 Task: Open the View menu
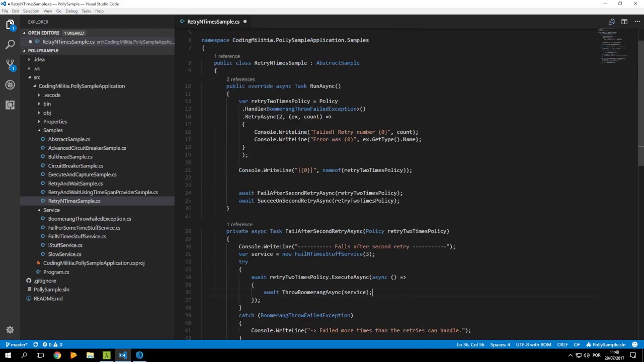tap(48, 11)
